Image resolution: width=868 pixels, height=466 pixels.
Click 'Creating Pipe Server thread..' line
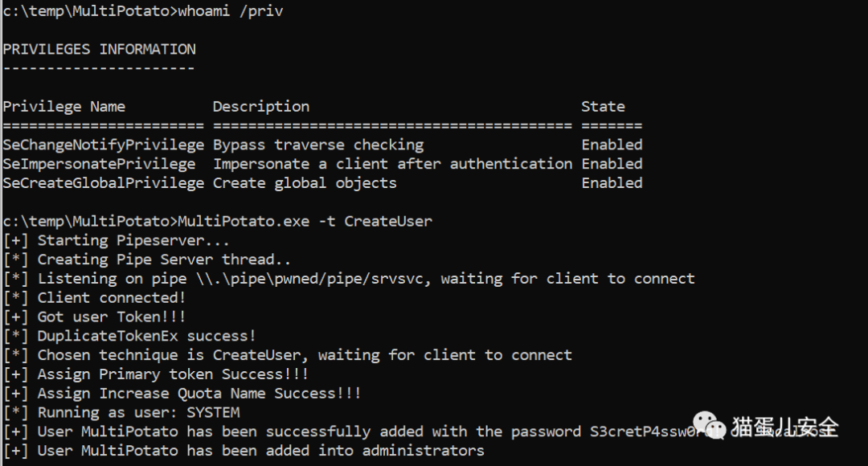[x=147, y=260]
